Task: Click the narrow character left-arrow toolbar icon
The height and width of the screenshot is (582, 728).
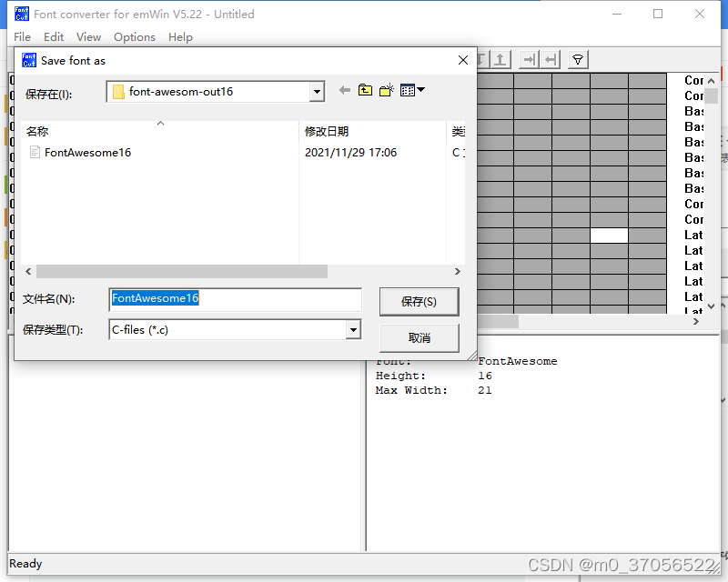Action: coord(551,59)
